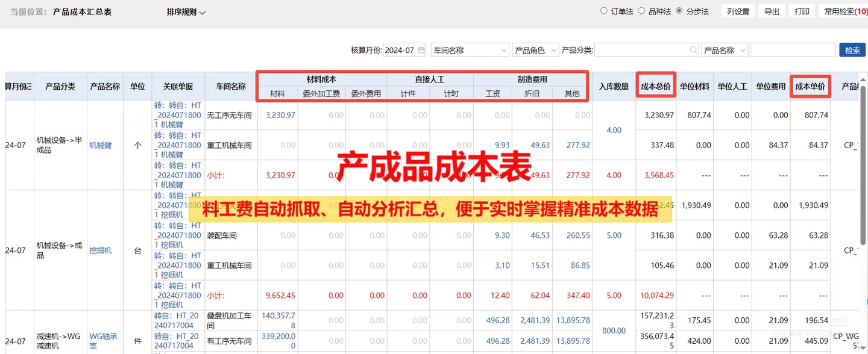Click the 单位费用 column header
The height and width of the screenshot is (354, 868).
click(x=771, y=87)
